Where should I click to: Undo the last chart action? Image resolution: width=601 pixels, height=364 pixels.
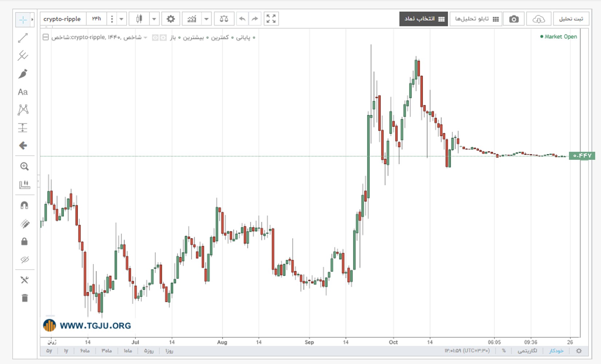242,19
